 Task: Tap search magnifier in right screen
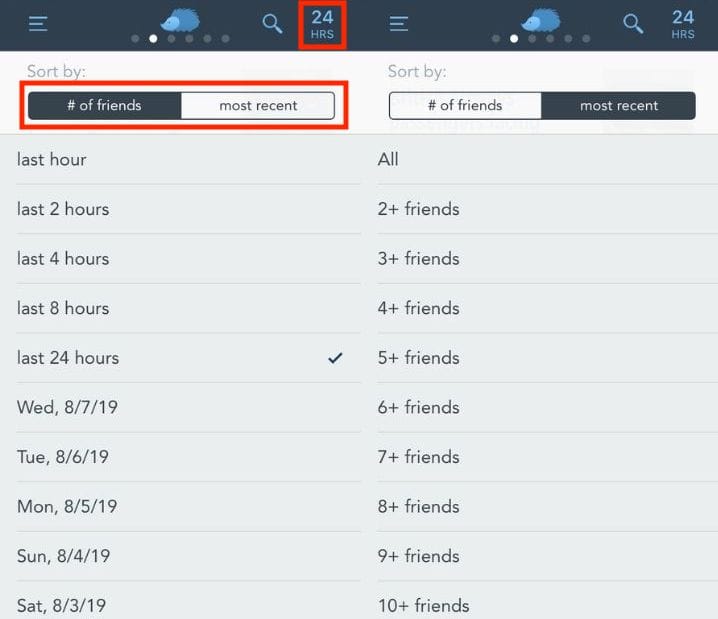[633, 24]
